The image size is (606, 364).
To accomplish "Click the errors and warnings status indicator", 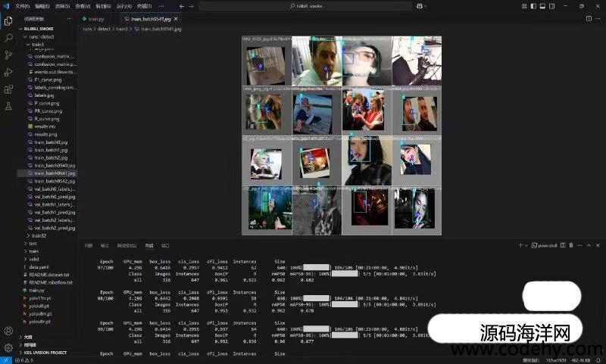I will pyautogui.click(x=24, y=360).
